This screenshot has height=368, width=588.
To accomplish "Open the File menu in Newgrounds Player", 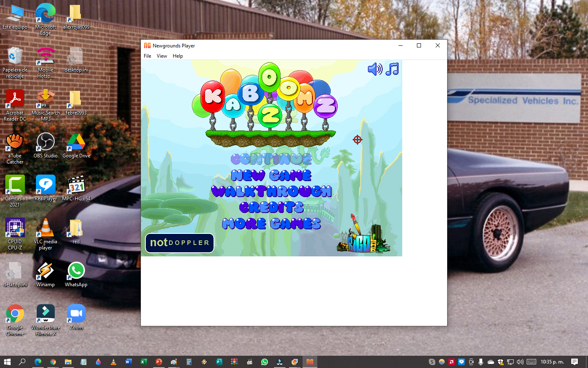I will pos(147,56).
